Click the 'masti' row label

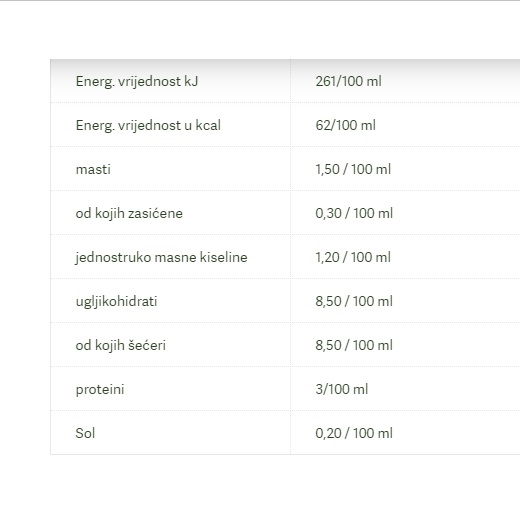tap(93, 169)
